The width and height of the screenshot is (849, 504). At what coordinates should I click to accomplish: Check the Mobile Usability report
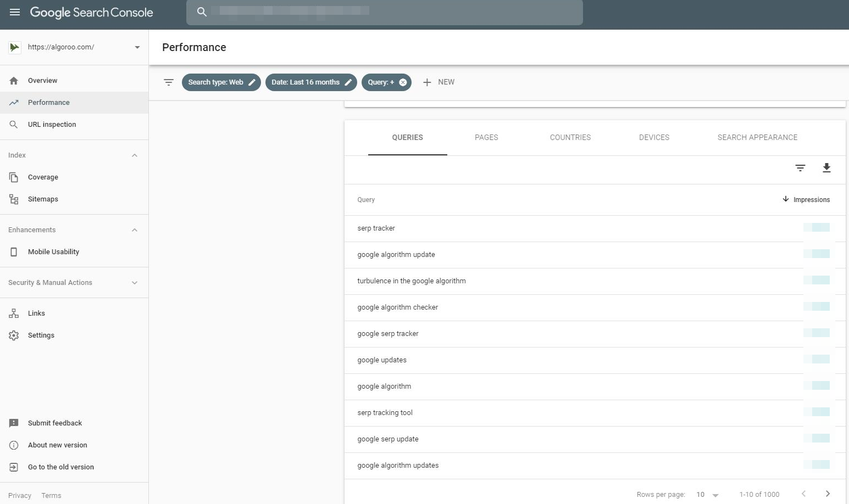tap(53, 251)
